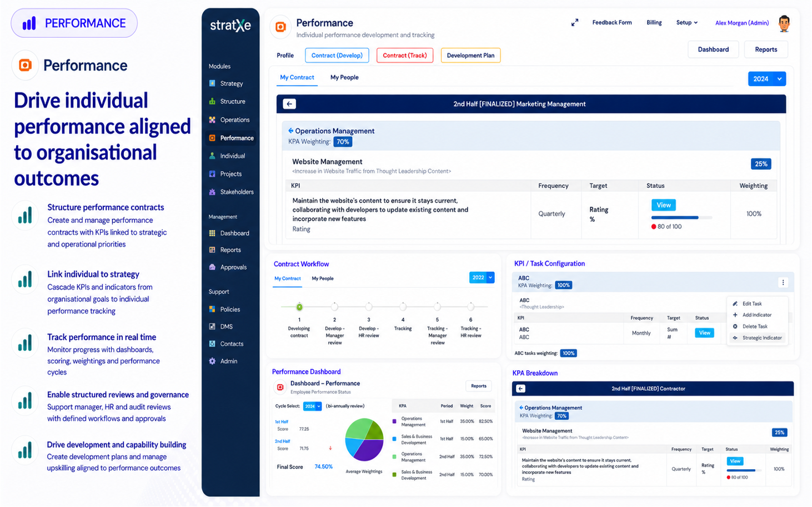The height and width of the screenshot is (507, 812).
Task: Click View button in Website Management KPI row
Action: point(664,205)
